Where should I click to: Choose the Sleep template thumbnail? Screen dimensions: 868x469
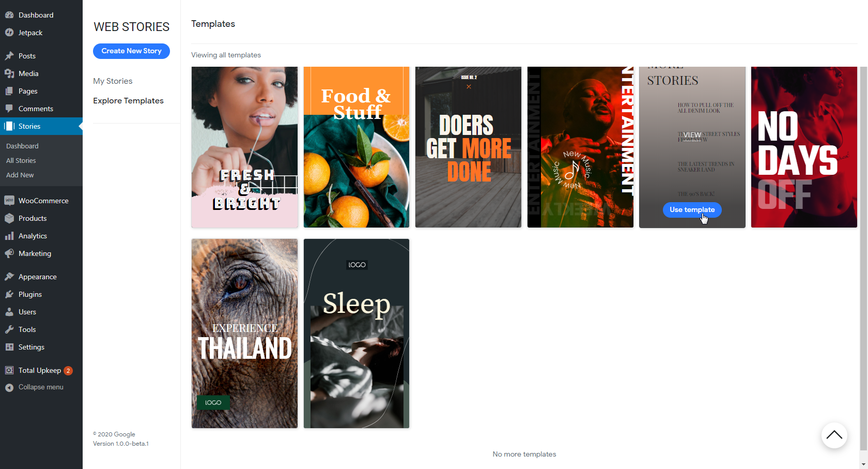(x=357, y=334)
